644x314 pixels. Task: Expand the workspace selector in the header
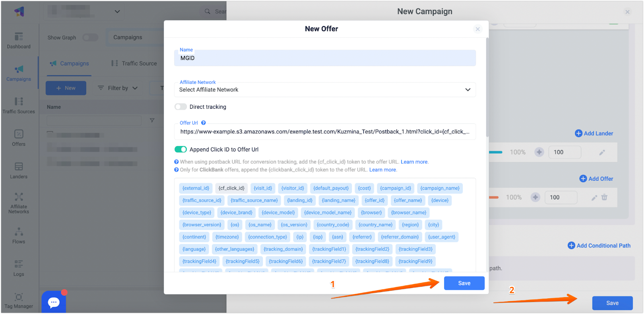click(117, 12)
